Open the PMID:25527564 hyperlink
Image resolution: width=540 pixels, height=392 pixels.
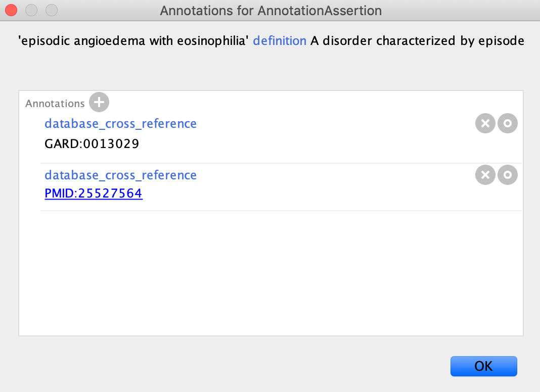pyautogui.click(x=94, y=193)
